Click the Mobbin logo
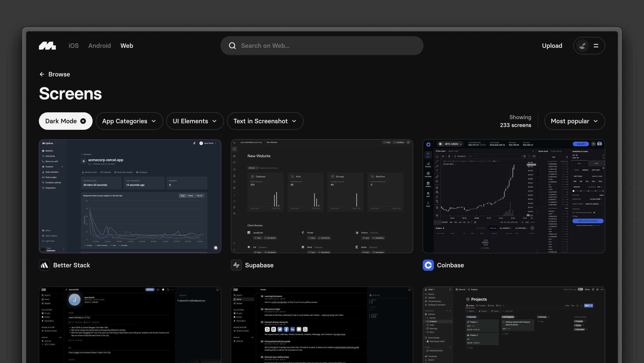The width and height of the screenshot is (644, 363). coord(47,45)
